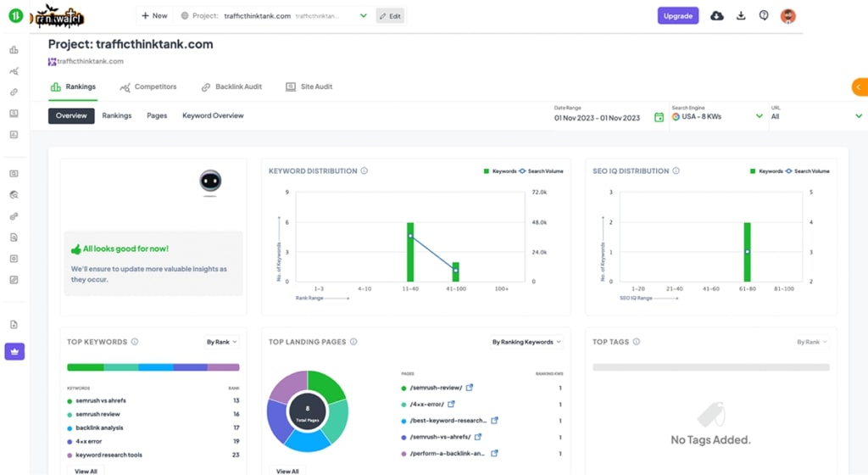Viewport: 868px width, 475px height.
Task: Click the RankWatch logo
Action: coord(58,17)
